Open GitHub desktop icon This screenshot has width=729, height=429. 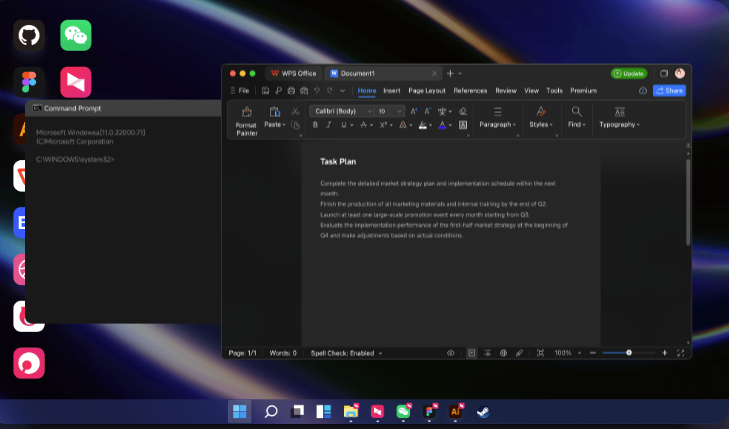point(29,35)
